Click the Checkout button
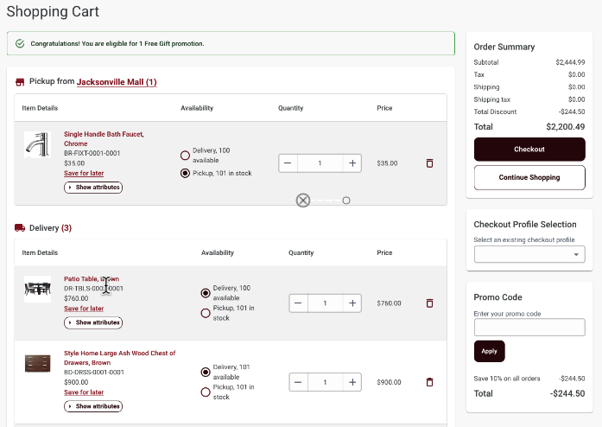Screen dimensions: 602x427 click(x=529, y=149)
